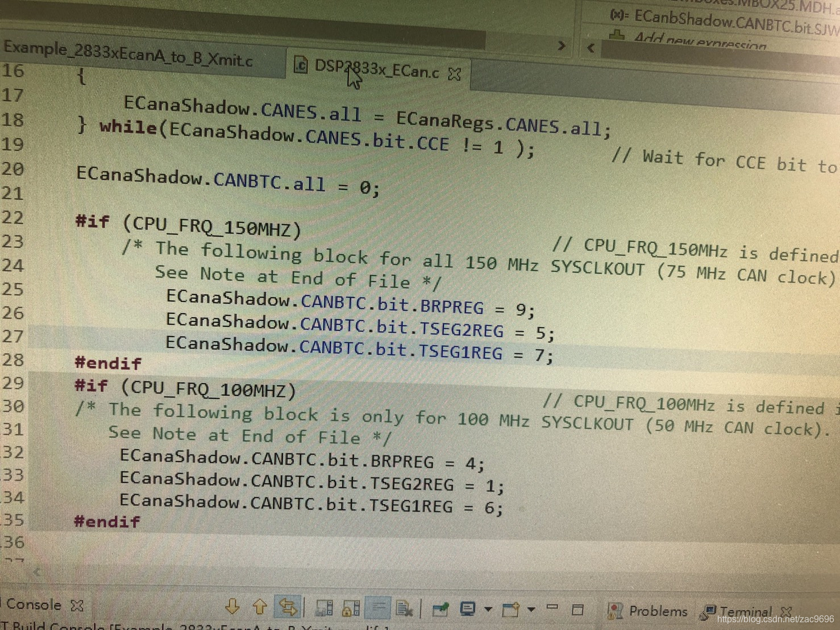
Task: Click the CPU_FRQ_100MHz is defined comment
Action: [690, 405]
